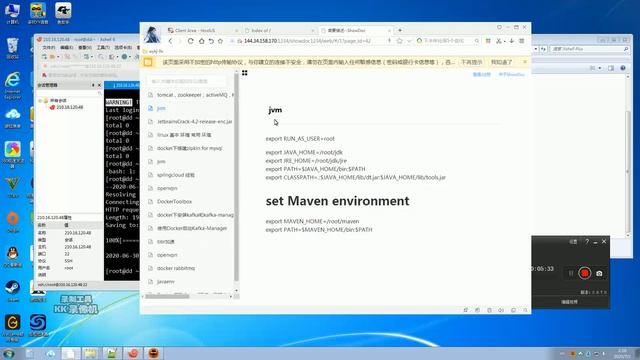This screenshot has width=640, height=360.
Task: Open the Recycle Bin desktop icon
Action: click(x=12, y=48)
